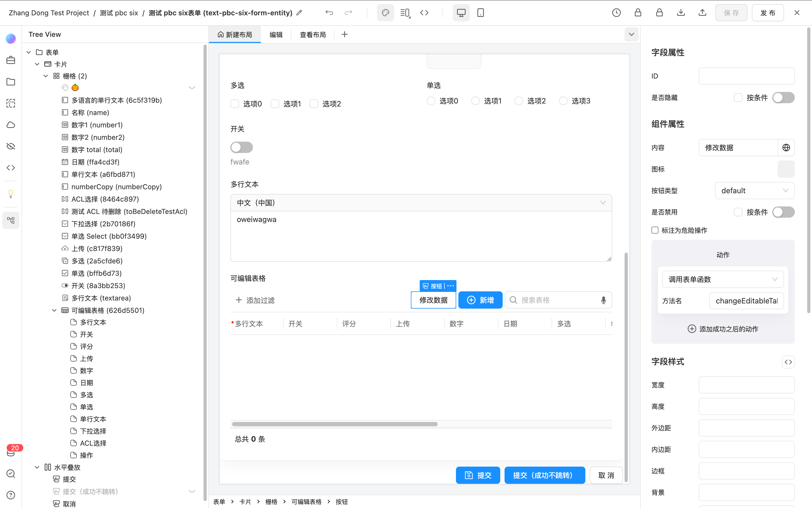Switch to the 新建布局 tab
The width and height of the screenshot is (812, 508).
click(x=234, y=34)
